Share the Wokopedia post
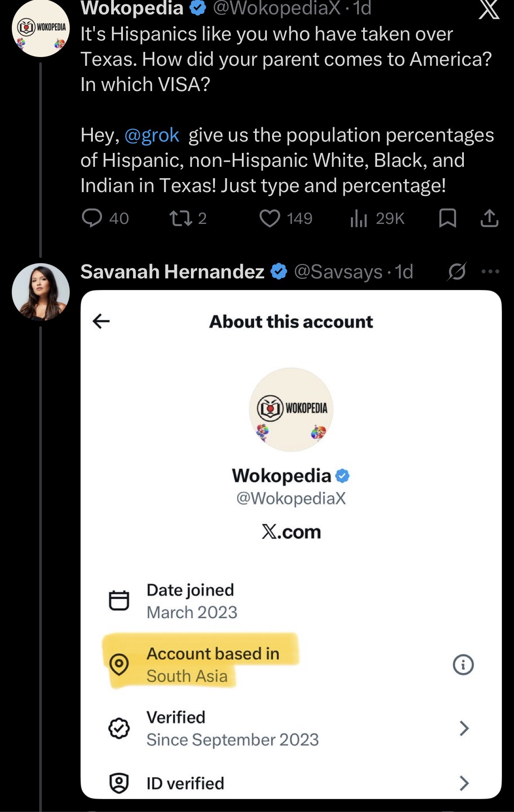 [x=489, y=218]
